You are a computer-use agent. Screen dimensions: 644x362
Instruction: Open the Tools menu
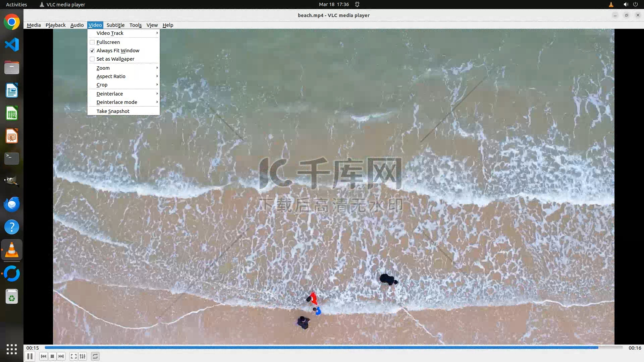pyautogui.click(x=136, y=25)
